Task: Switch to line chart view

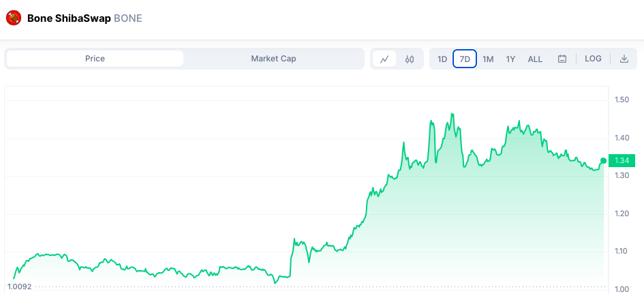Action: click(384, 59)
